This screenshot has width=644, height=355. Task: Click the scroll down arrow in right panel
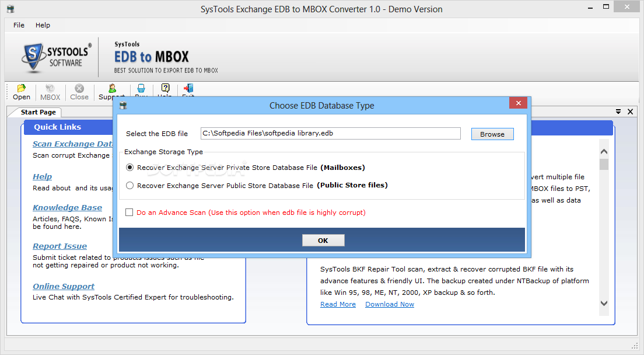604,303
